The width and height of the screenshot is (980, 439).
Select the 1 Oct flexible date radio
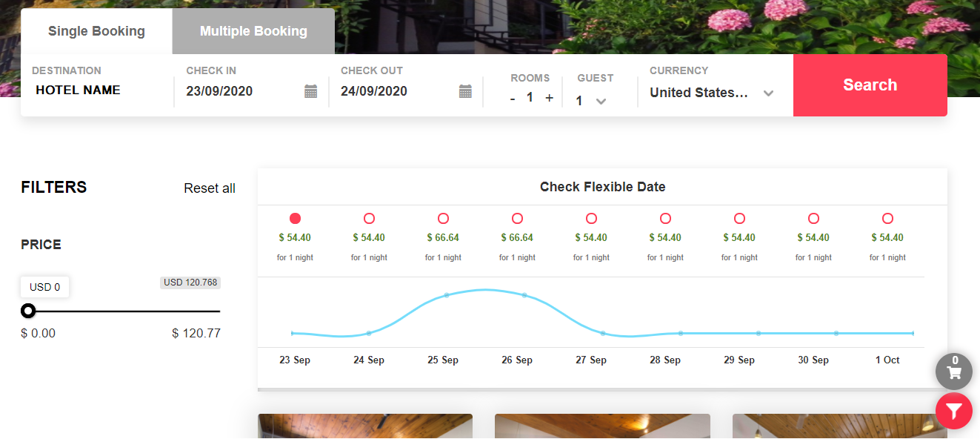coord(887,218)
